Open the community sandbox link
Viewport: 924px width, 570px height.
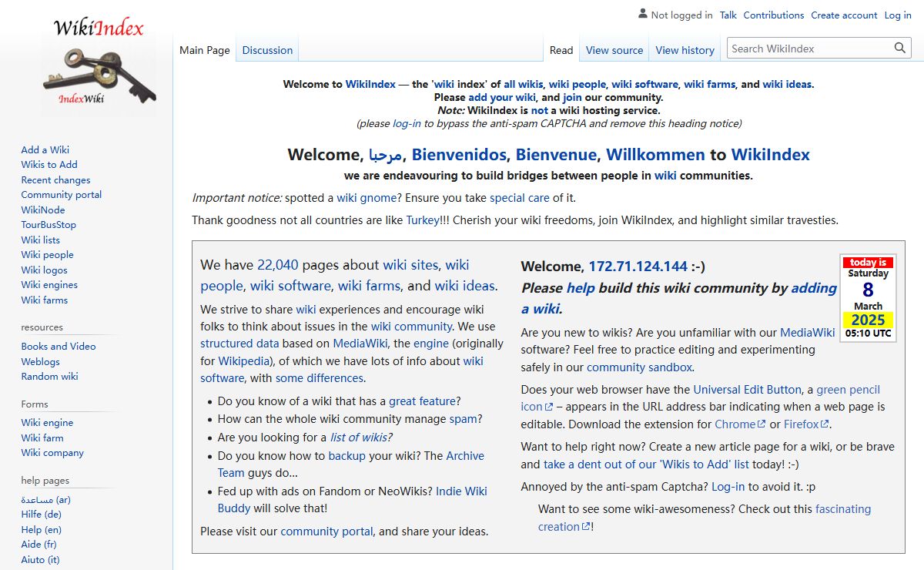coord(639,367)
